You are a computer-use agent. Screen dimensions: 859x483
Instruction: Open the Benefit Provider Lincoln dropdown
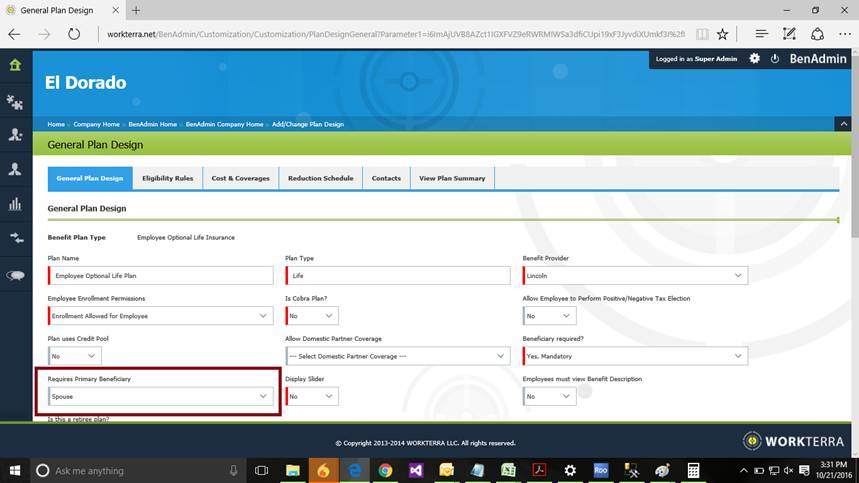(x=635, y=275)
